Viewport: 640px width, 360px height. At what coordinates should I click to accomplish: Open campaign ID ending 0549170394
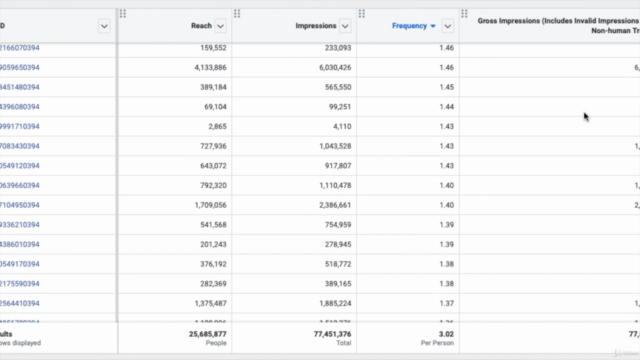click(x=20, y=264)
